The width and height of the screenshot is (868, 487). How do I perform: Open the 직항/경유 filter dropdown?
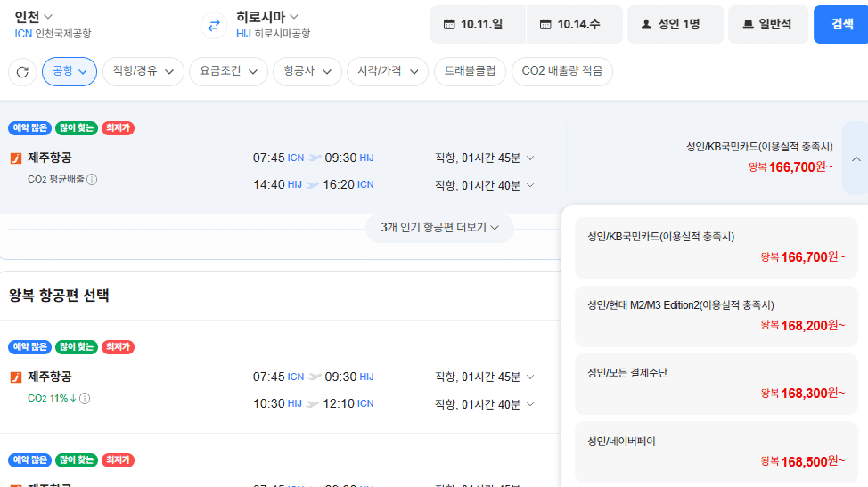pyautogui.click(x=143, y=71)
